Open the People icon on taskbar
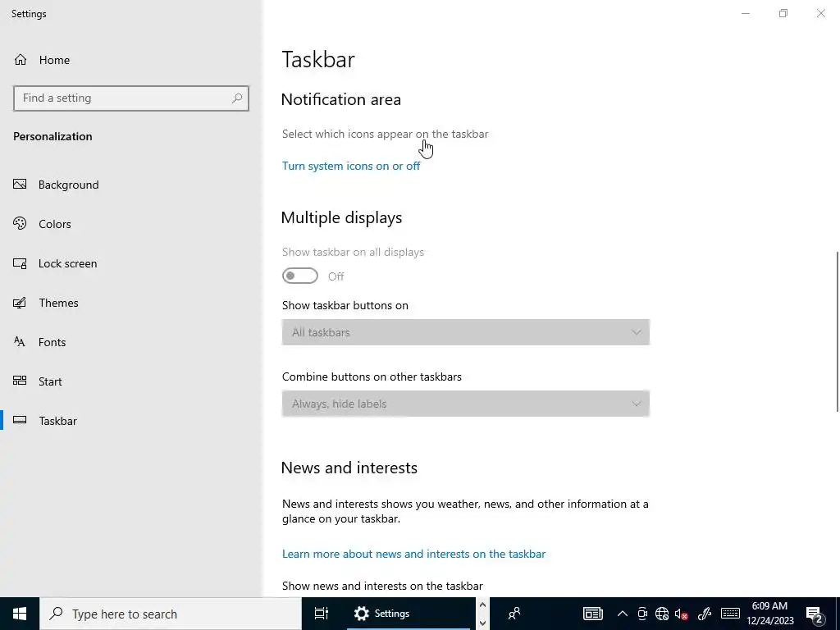 (x=514, y=614)
